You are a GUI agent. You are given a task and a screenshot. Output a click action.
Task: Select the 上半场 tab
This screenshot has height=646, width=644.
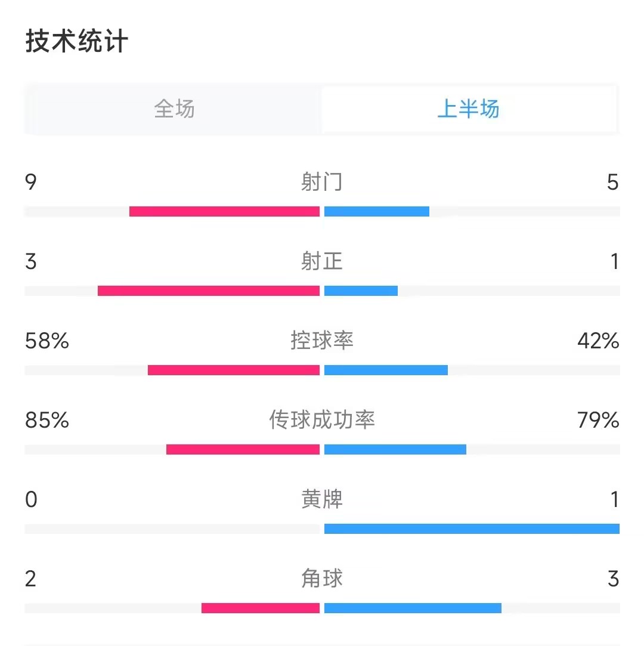469,109
